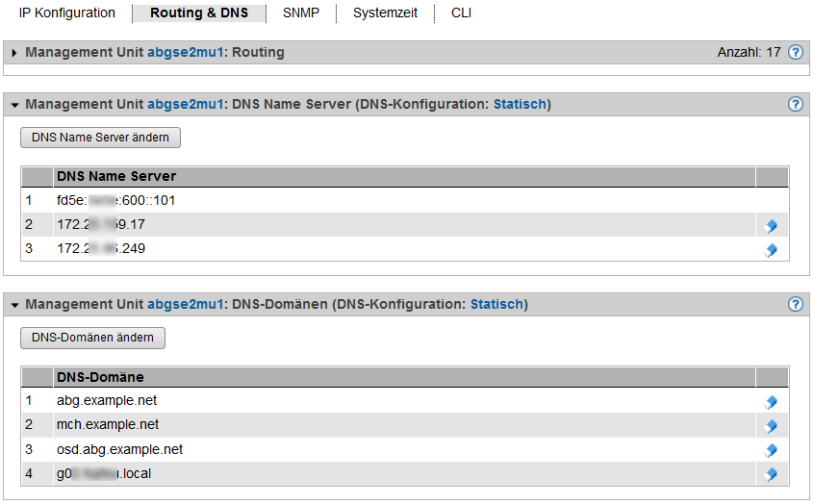814x504 pixels.
Task: Open the SNMP tab
Action: [x=301, y=13]
